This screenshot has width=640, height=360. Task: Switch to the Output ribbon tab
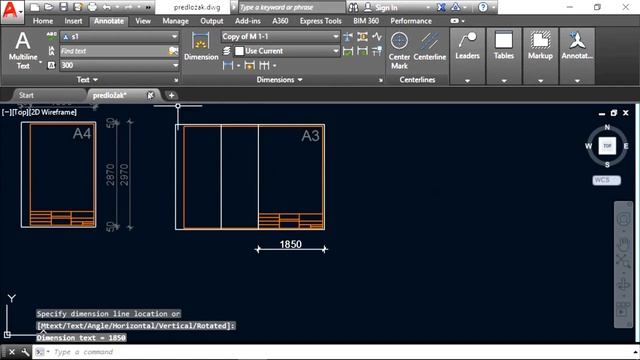(x=211, y=21)
